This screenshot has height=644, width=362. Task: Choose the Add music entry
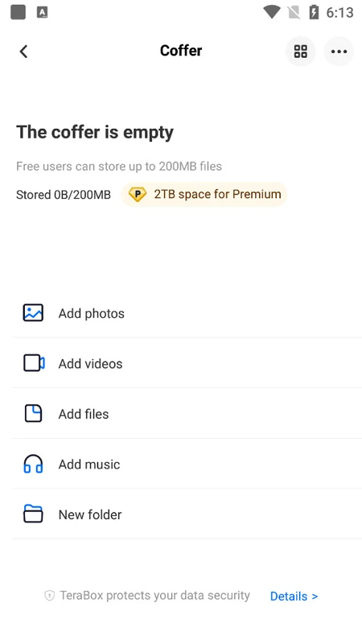point(187,464)
